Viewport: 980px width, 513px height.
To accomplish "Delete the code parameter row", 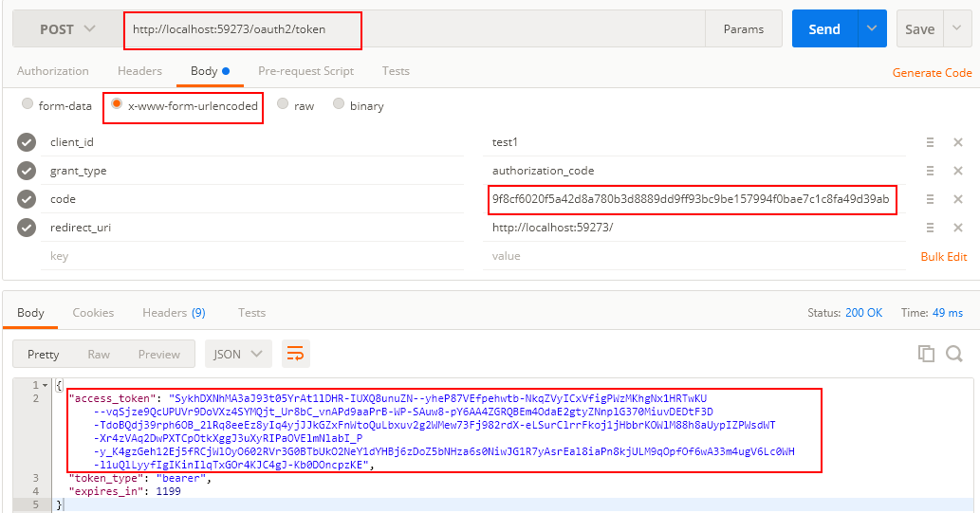I will click(x=957, y=199).
